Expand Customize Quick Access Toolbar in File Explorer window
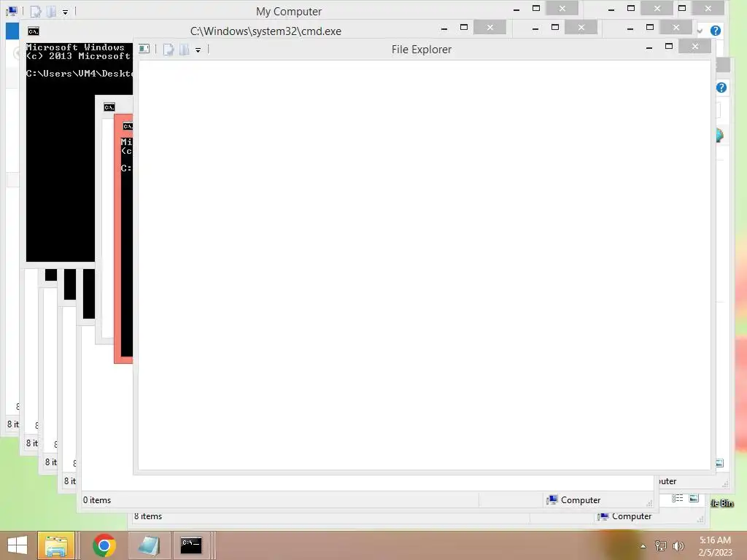Screen dimensions: 747x560 coord(198,50)
